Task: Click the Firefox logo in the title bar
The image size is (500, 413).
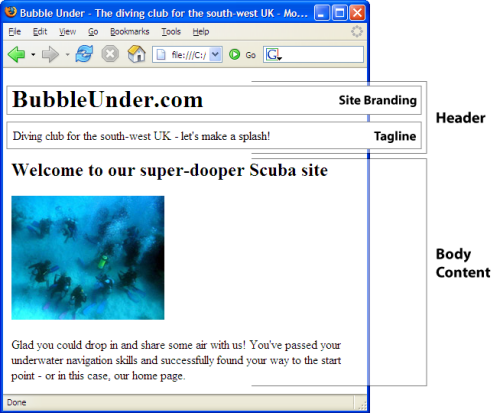Action: pyautogui.click(x=11, y=11)
